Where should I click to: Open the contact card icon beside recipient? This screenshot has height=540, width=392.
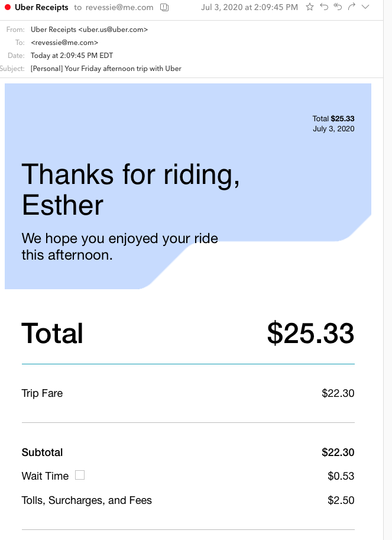click(164, 8)
